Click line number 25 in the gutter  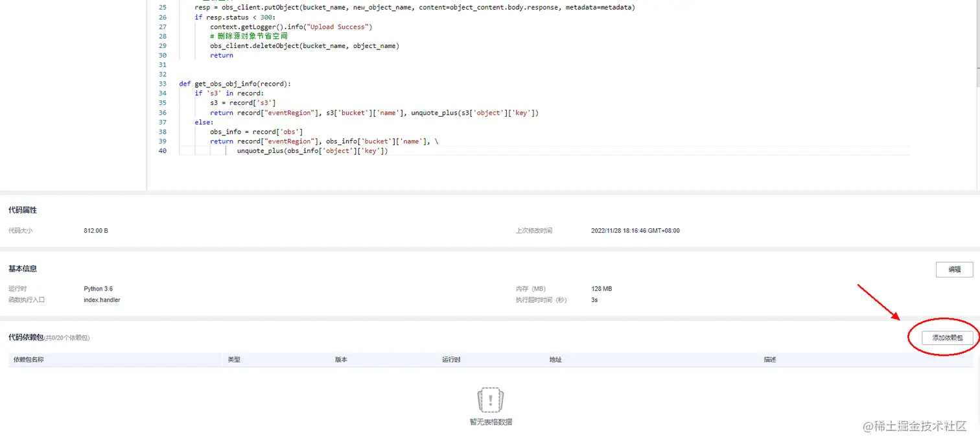pos(163,8)
